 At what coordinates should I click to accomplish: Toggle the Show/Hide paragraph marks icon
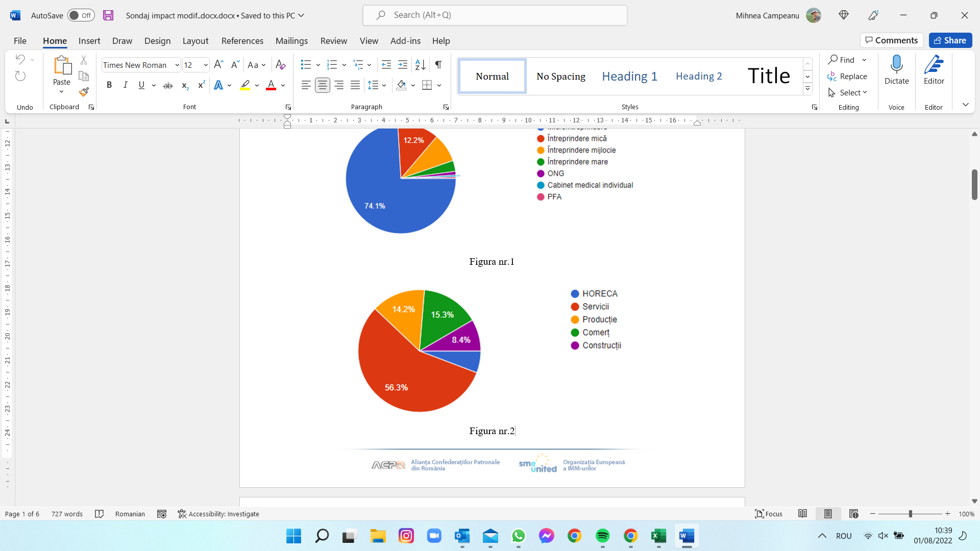438,65
